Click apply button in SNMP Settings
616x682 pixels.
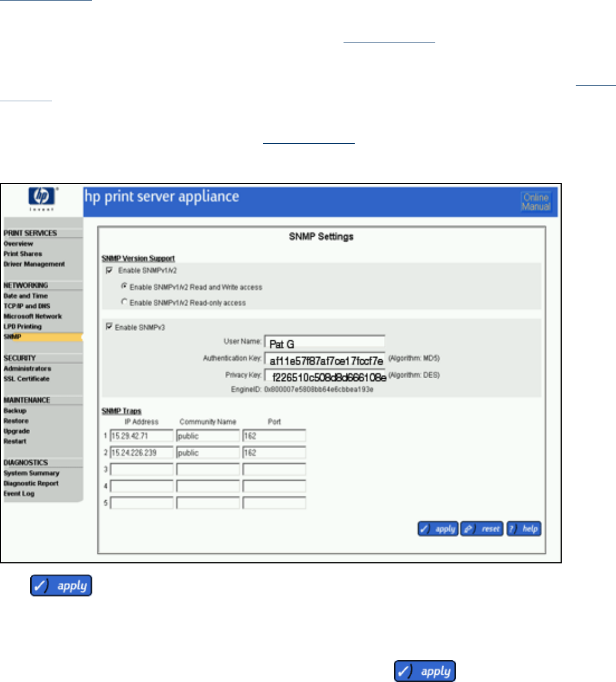tap(438, 529)
